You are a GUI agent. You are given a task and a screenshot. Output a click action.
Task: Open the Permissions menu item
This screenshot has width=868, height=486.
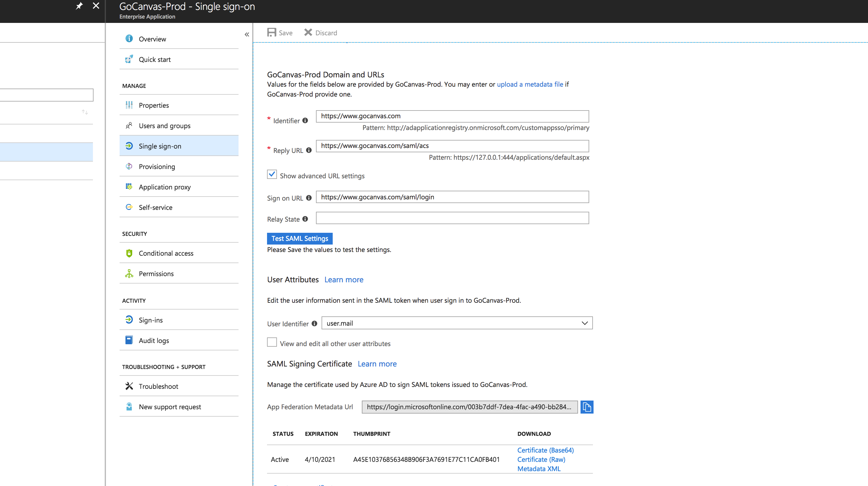(179, 273)
